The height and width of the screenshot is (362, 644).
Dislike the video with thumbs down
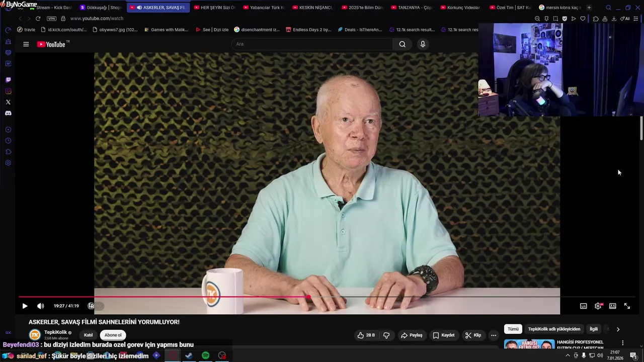(x=386, y=335)
